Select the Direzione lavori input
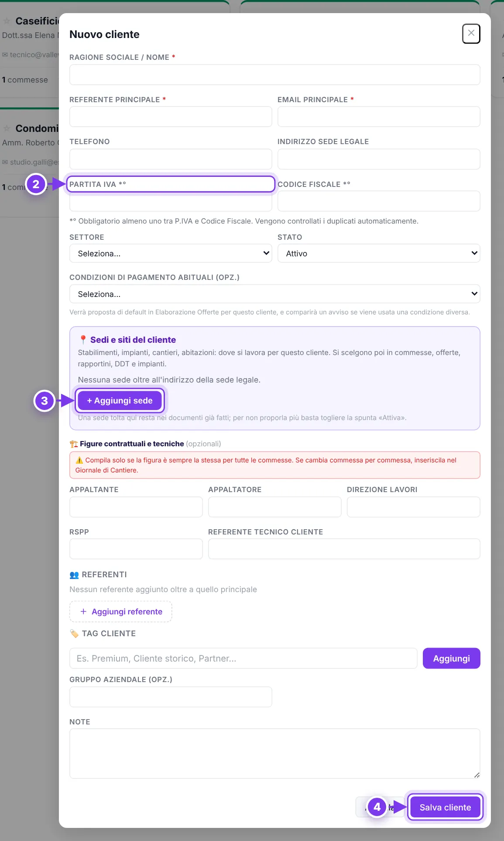The height and width of the screenshot is (841, 504). click(x=414, y=507)
